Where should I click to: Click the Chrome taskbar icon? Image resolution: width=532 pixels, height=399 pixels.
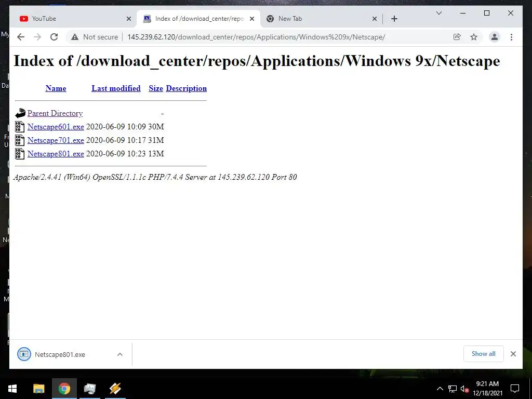pos(64,389)
